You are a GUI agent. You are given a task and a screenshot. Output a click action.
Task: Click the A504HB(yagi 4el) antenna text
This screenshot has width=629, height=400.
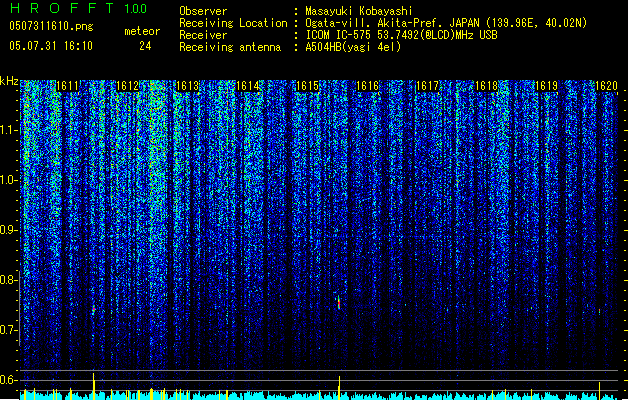[x=353, y=47]
